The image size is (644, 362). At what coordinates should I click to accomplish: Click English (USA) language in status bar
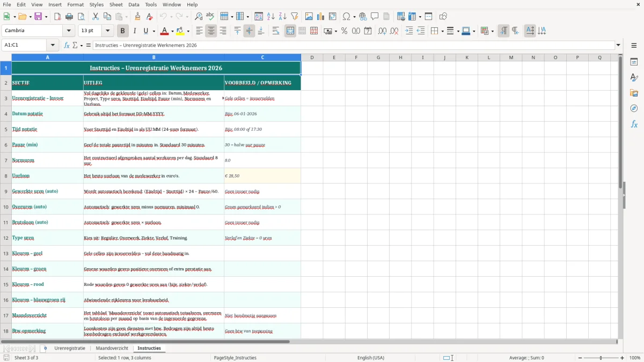pos(371,358)
